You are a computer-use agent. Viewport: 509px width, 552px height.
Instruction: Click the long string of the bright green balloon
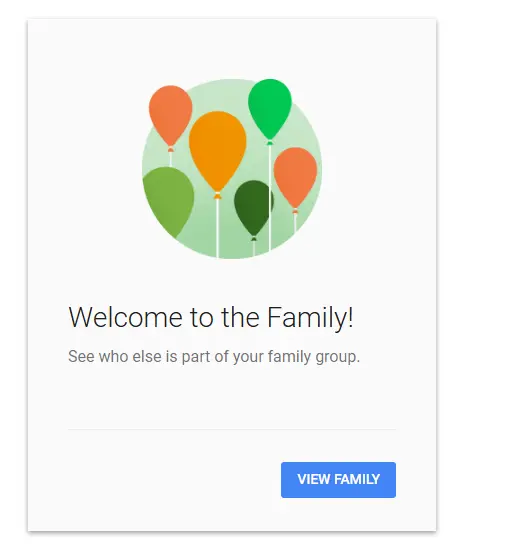[270, 197]
